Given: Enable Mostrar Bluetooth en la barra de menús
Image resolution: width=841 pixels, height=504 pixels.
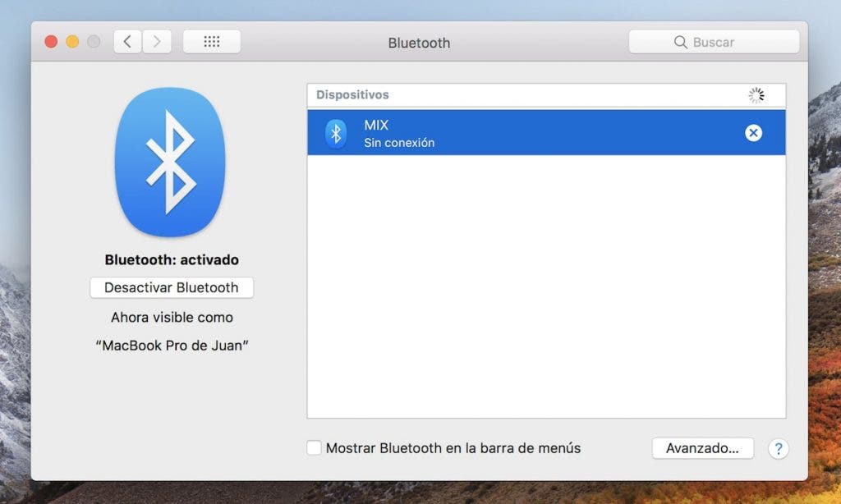Looking at the screenshot, I should 314,447.
